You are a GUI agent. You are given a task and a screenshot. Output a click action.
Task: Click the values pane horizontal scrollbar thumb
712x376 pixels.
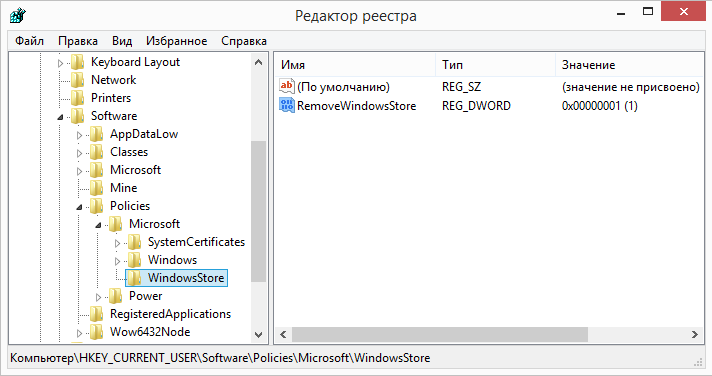tap(440, 335)
